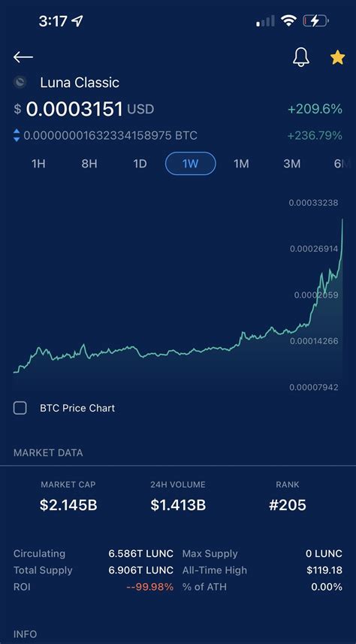The height and width of the screenshot is (644, 356).
Task: Tap the price chart line peak
Action: click(342, 221)
